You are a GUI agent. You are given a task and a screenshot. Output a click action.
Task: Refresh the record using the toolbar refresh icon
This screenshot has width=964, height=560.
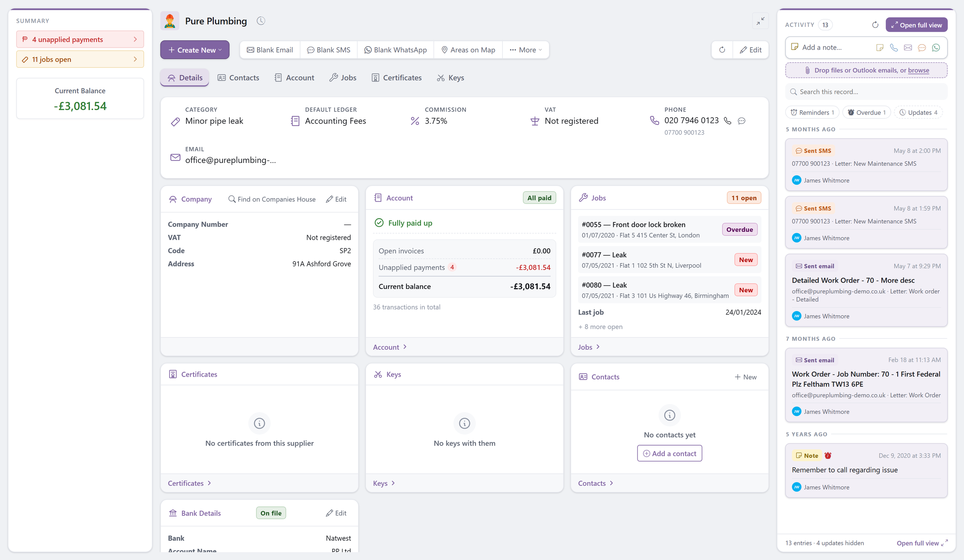pyautogui.click(x=722, y=50)
